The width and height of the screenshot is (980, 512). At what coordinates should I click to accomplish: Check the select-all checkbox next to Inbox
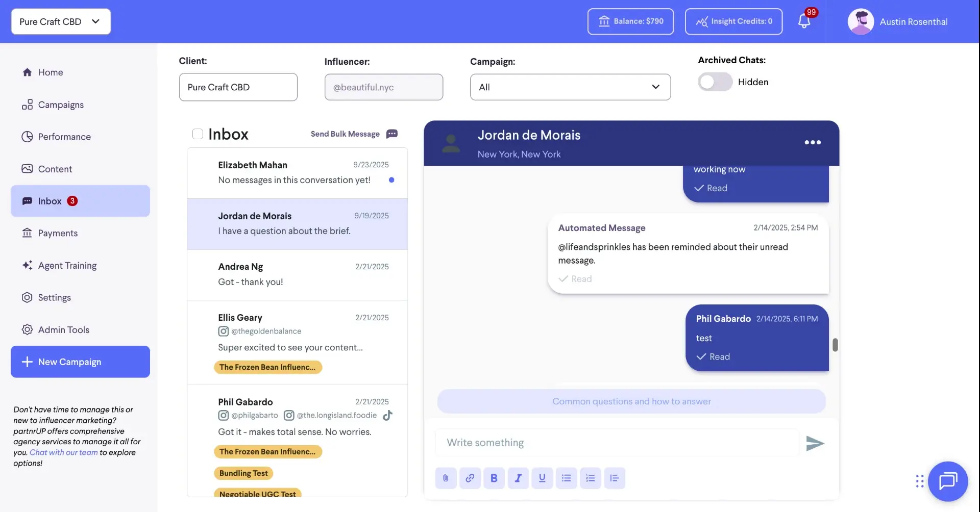[197, 134]
